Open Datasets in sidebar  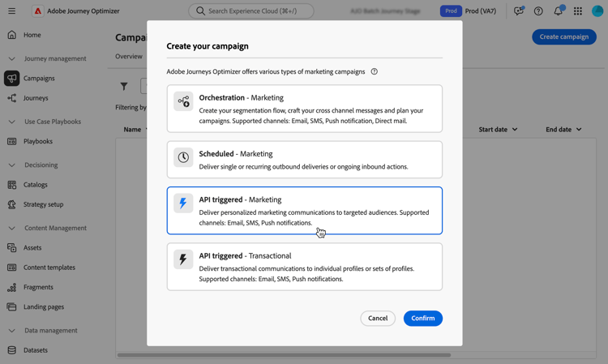point(36,350)
